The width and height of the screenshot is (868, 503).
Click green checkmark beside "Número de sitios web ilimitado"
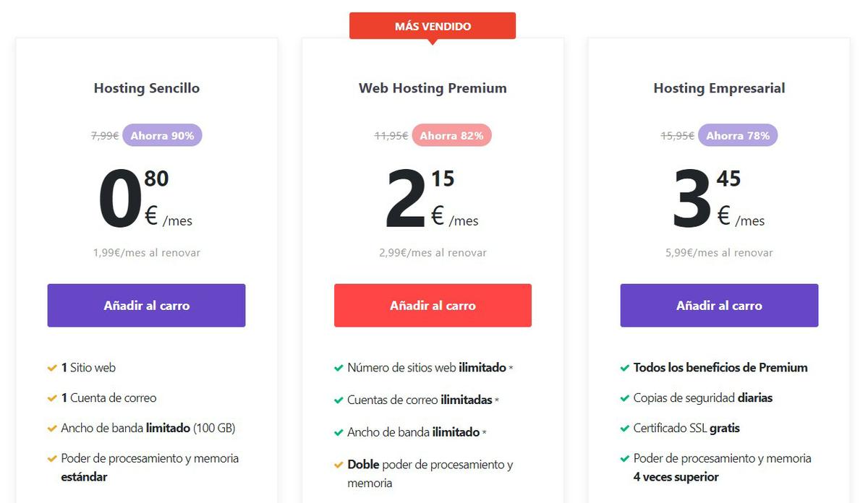point(339,368)
